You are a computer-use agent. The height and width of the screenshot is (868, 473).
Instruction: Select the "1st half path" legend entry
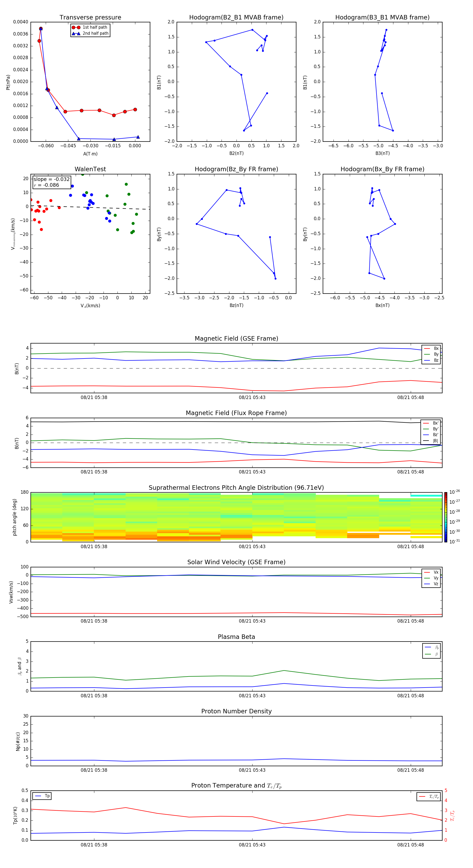point(90,27)
